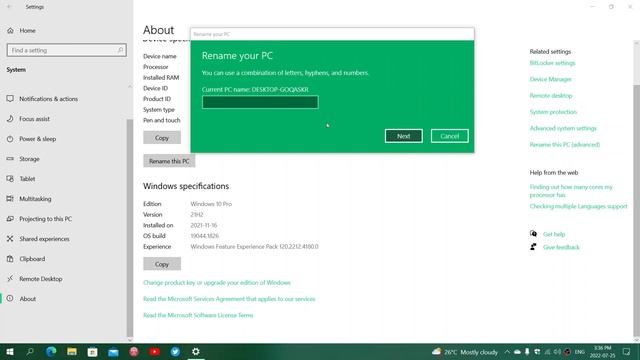Image resolution: width=640 pixels, height=360 pixels.
Task: Open taskbar Search
Action: pyautogui.click(x=30, y=351)
